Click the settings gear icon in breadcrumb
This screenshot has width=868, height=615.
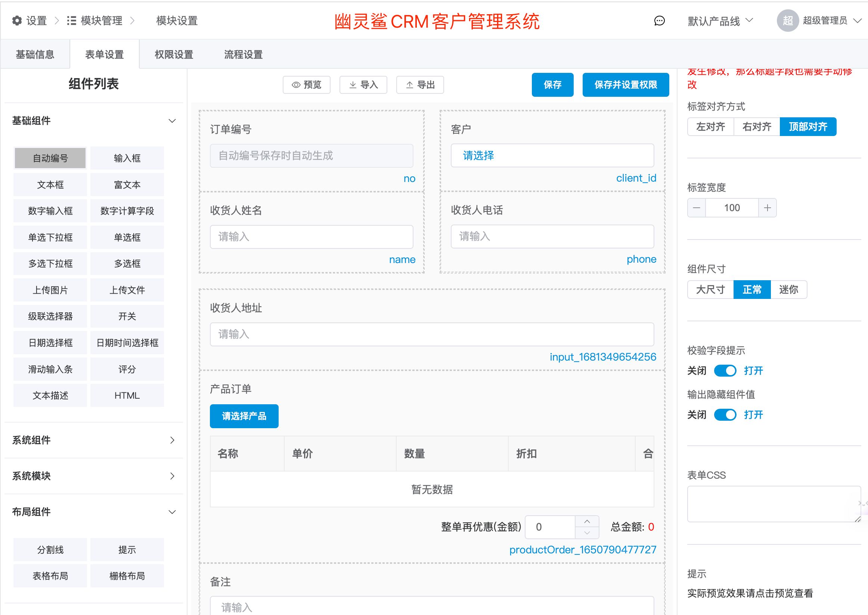(x=17, y=21)
